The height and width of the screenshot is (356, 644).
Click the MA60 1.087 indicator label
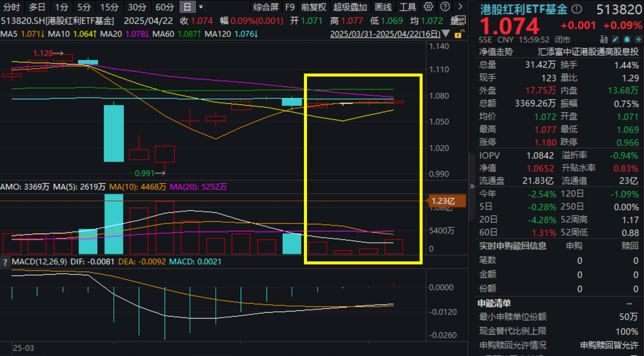coord(177,34)
